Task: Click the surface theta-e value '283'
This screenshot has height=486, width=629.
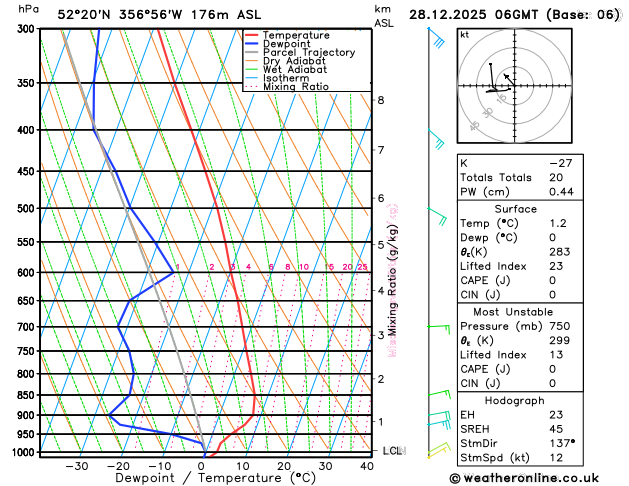Action: click(560, 252)
